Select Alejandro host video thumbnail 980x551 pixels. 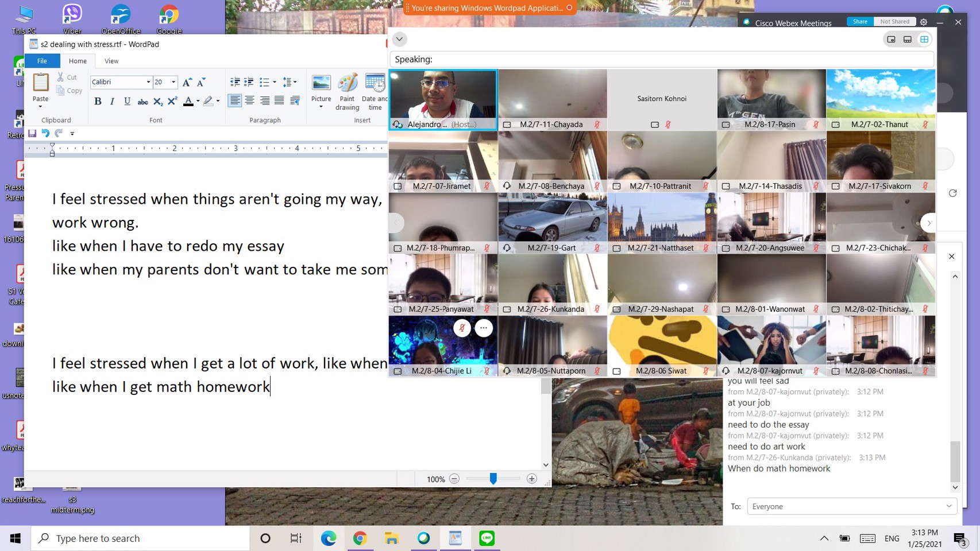pyautogui.click(x=443, y=100)
